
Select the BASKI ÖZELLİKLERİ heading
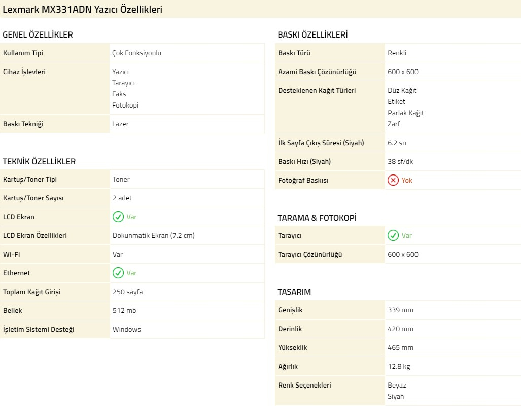click(x=312, y=35)
